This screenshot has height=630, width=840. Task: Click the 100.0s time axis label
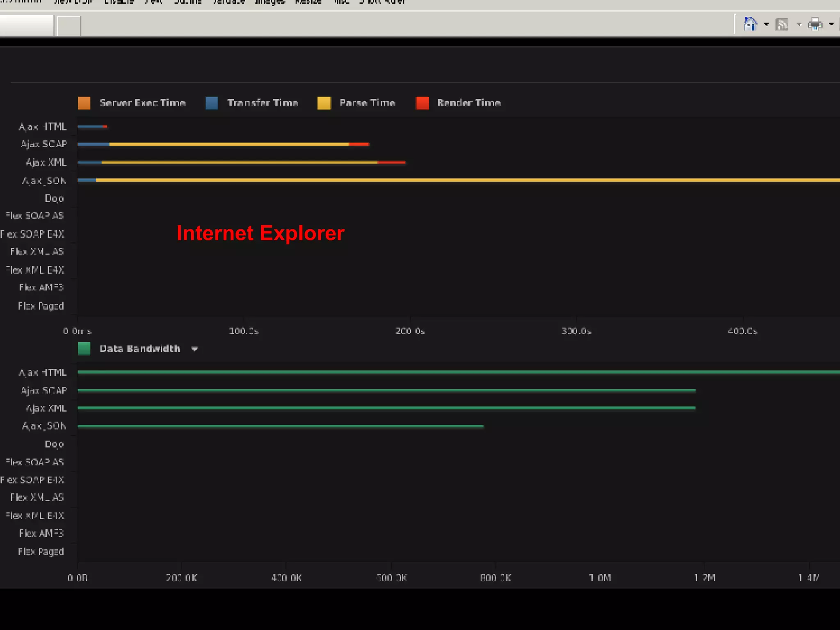click(244, 331)
